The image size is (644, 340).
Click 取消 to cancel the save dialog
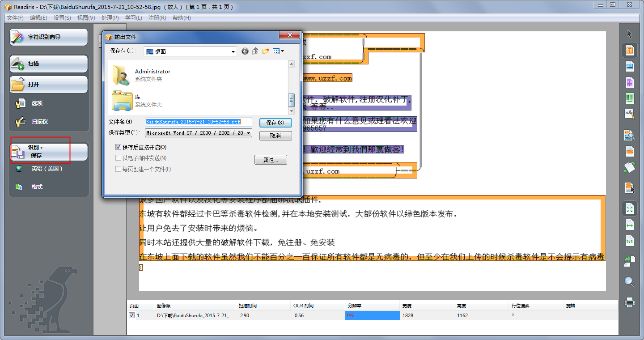(x=275, y=136)
